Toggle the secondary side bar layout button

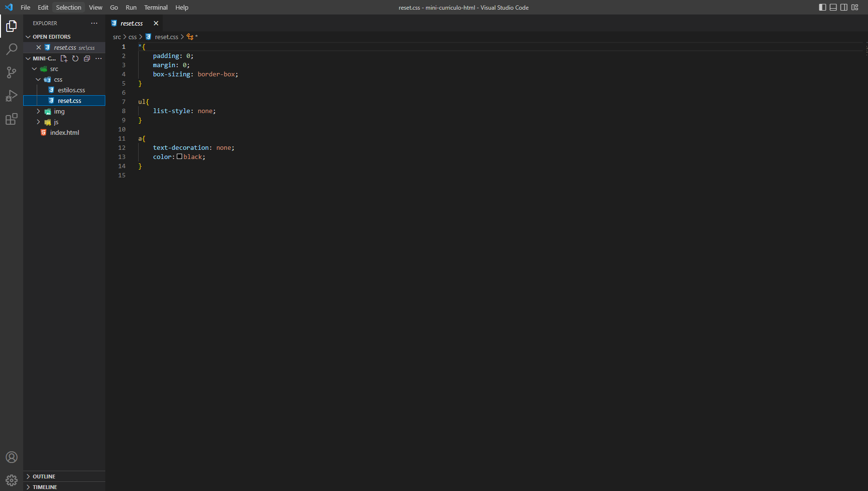pos(844,7)
